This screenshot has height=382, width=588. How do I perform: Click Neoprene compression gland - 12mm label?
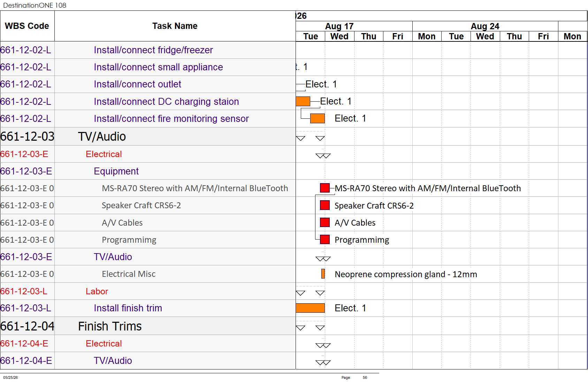406,274
